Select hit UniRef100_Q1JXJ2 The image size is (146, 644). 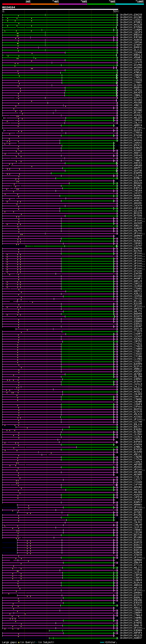click(131, 50)
